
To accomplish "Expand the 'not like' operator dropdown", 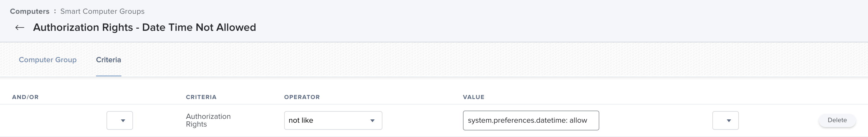I will pyautogui.click(x=332, y=120).
